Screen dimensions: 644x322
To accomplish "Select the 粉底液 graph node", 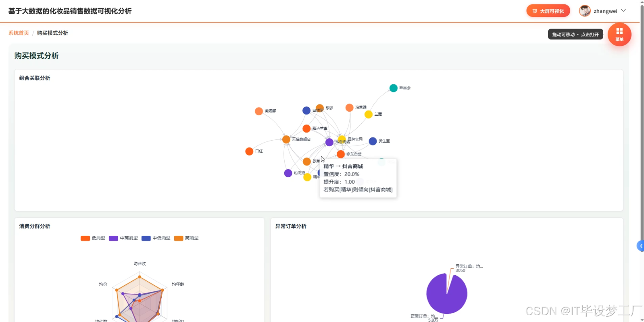I will point(288,173).
